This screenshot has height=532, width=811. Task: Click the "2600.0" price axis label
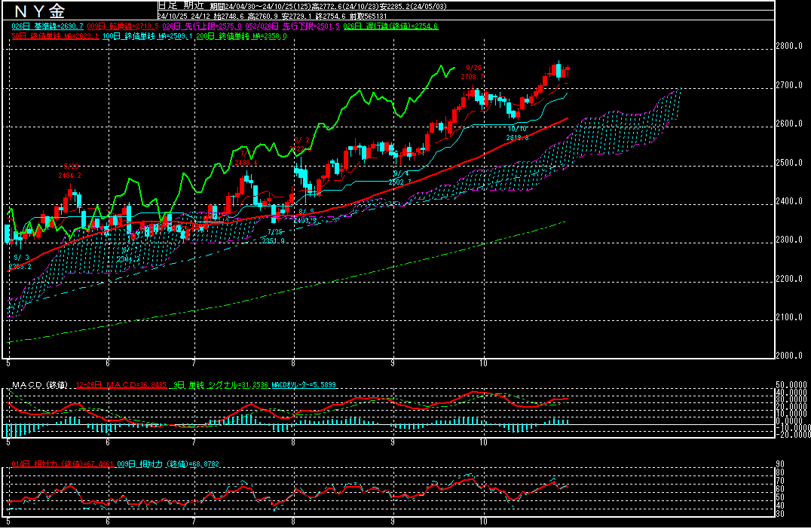(x=789, y=124)
